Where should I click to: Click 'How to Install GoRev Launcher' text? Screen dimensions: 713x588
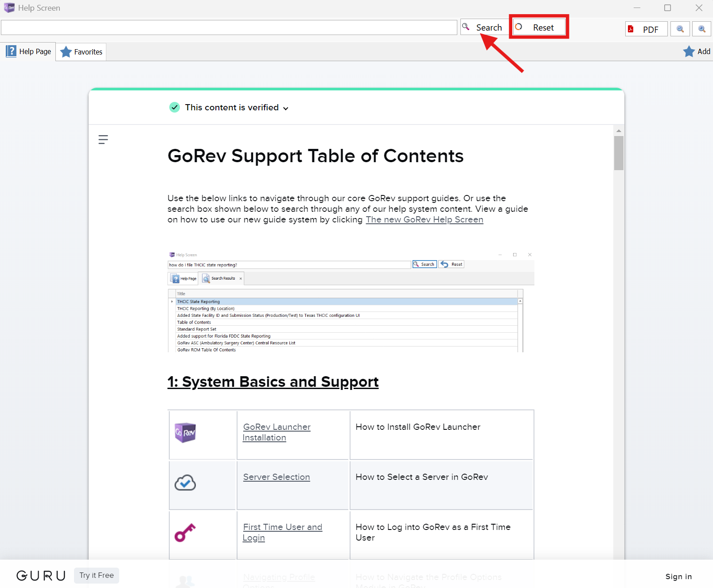[x=418, y=427]
